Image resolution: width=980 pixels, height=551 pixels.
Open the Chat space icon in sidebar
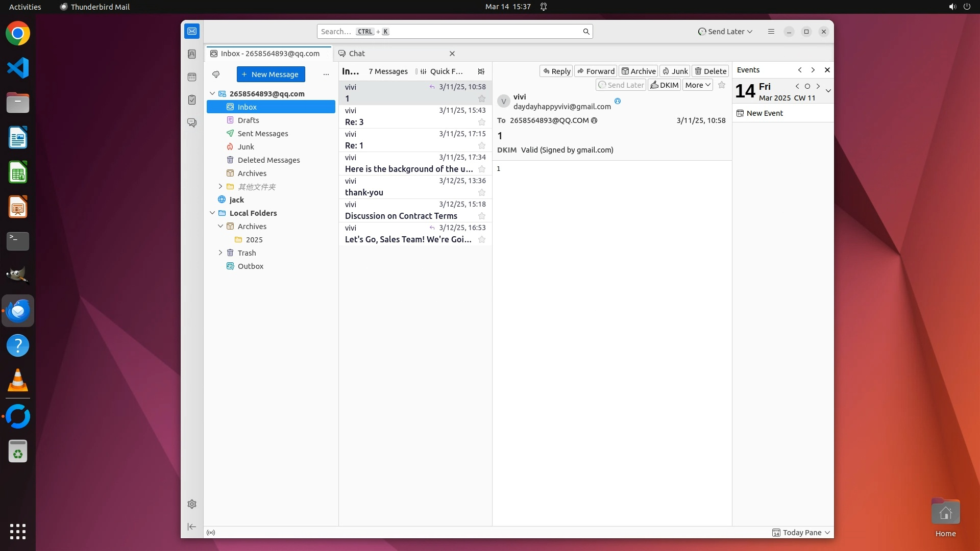pos(192,123)
